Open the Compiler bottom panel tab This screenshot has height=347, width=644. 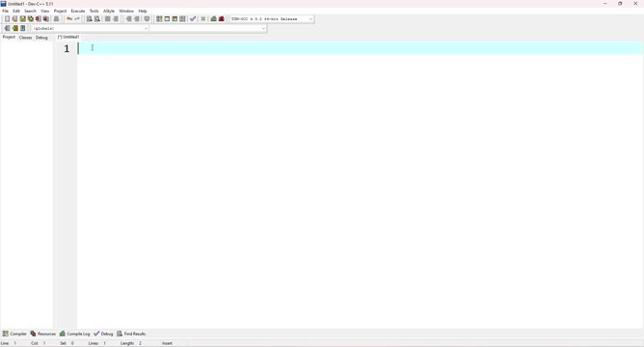point(14,334)
